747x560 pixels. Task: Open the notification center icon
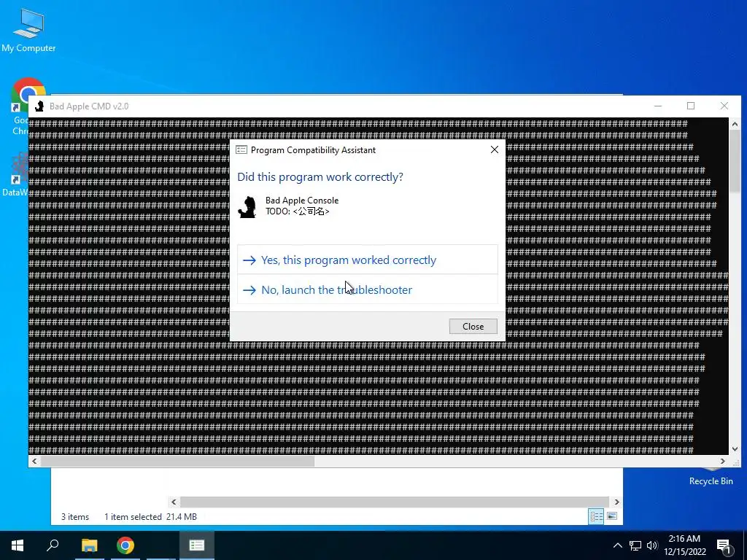tap(724, 545)
